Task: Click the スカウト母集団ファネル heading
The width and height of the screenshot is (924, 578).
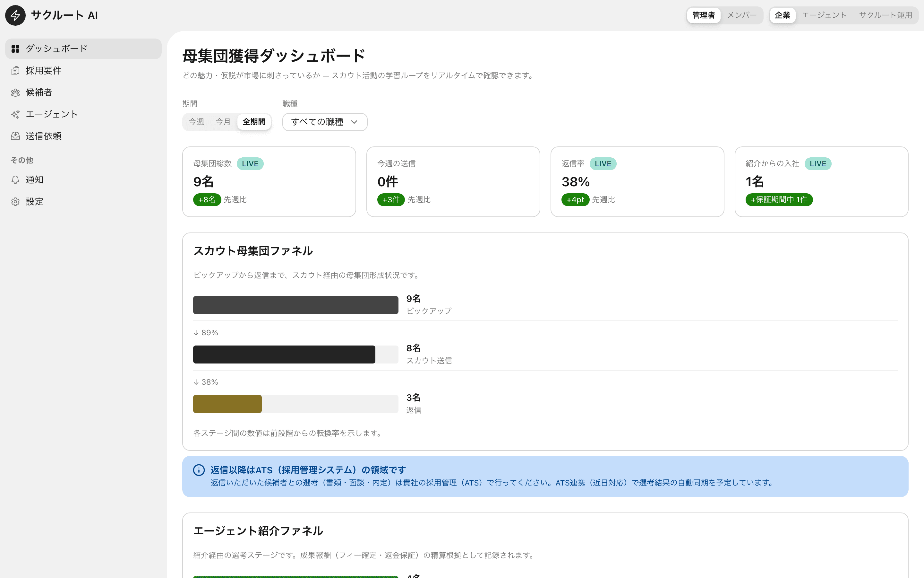Action: pos(253,251)
